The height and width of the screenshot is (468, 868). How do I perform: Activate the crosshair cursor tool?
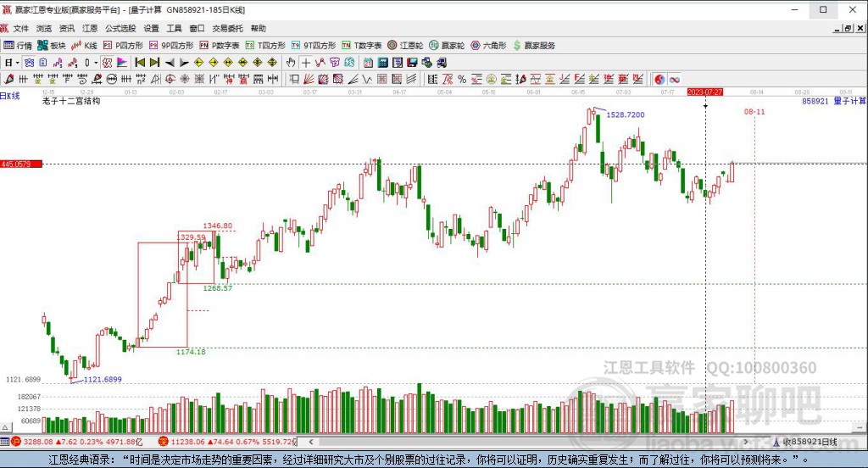tap(306, 63)
